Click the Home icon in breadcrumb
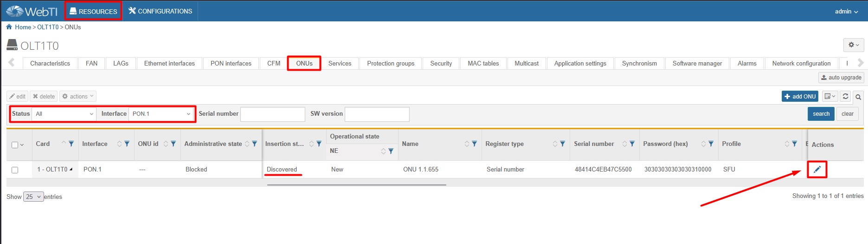 [9, 27]
